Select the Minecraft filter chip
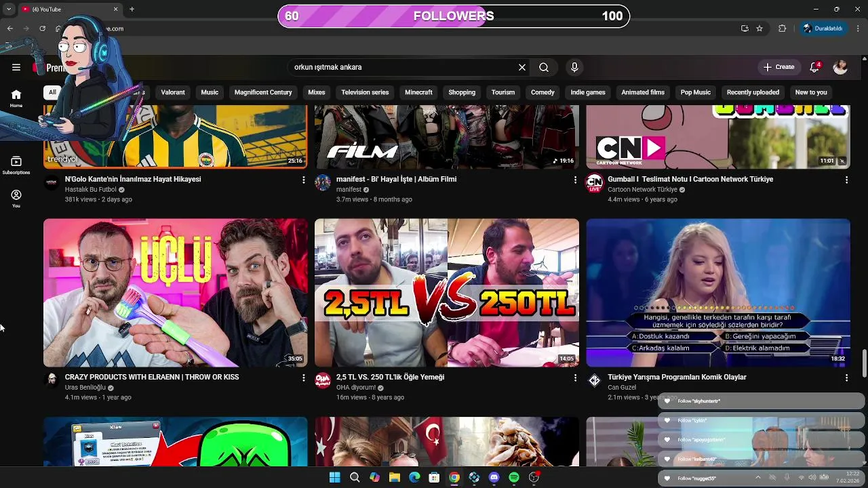The height and width of the screenshot is (488, 868). pyautogui.click(x=418, y=92)
